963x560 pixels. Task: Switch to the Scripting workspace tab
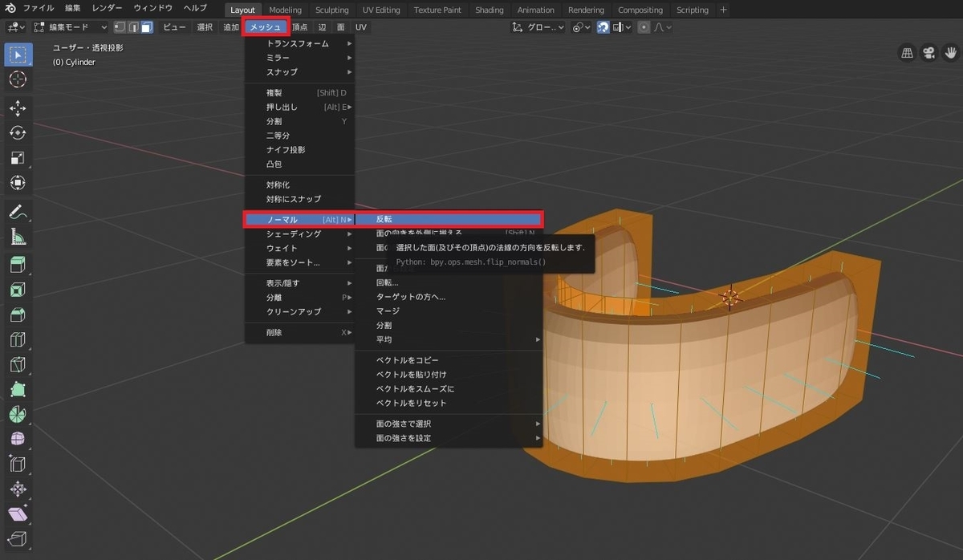693,10
